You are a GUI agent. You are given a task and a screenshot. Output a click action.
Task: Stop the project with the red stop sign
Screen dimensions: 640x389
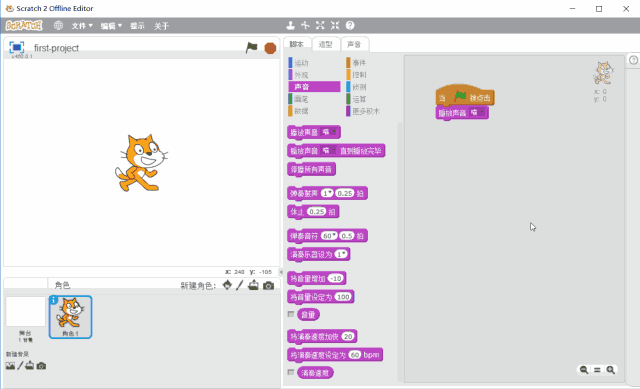point(270,48)
